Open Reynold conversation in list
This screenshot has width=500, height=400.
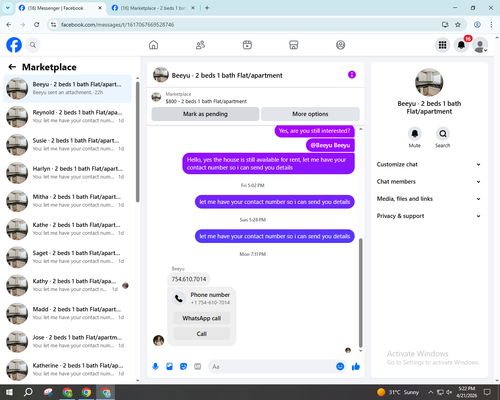click(67, 117)
